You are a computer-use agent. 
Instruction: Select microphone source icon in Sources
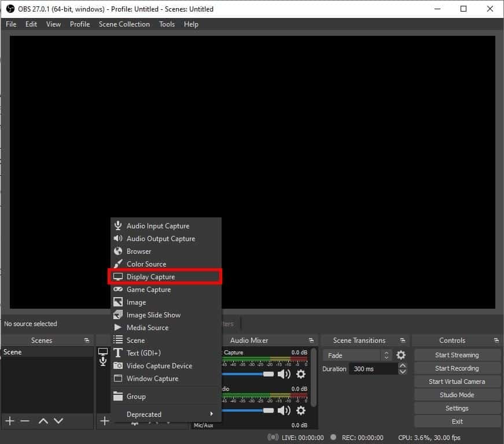pyautogui.click(x=103, y=361)
